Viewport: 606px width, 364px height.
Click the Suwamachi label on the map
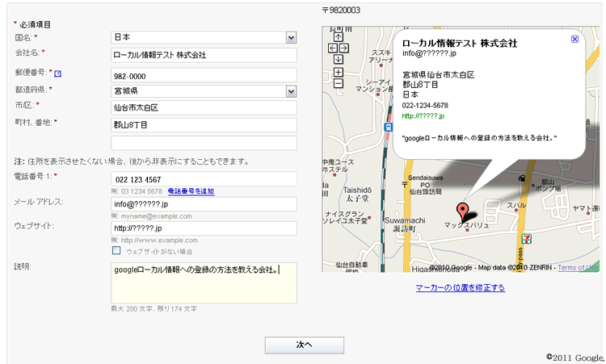coord(405,220)
